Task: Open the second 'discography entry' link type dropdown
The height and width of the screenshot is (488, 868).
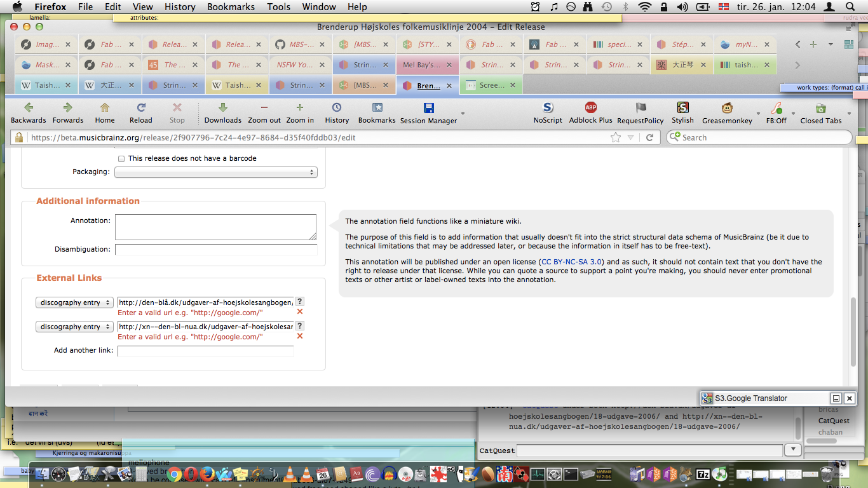Action: click(x=74, y=327)
